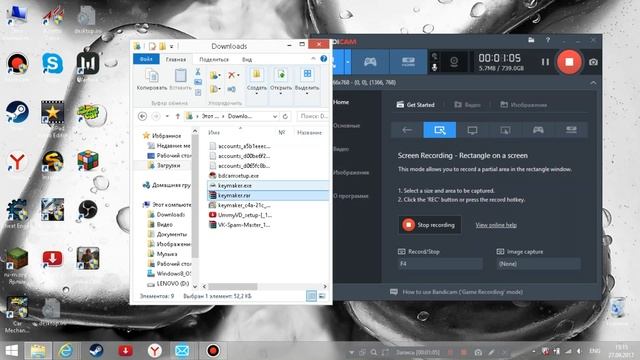Toggle Bandicam microphone icon
Screen dimensions: 640x360
435,67
